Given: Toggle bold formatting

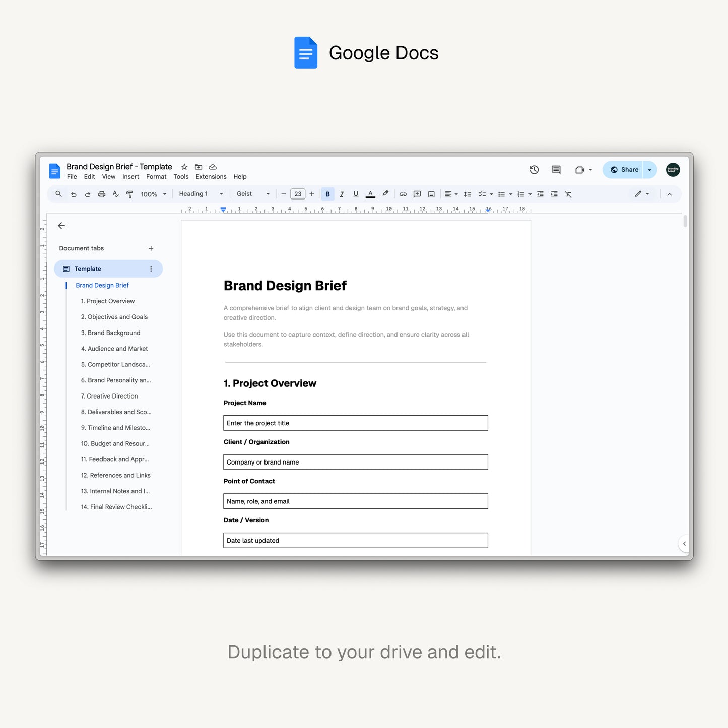Looking at the screenshot, I should (x=327, y=194).
